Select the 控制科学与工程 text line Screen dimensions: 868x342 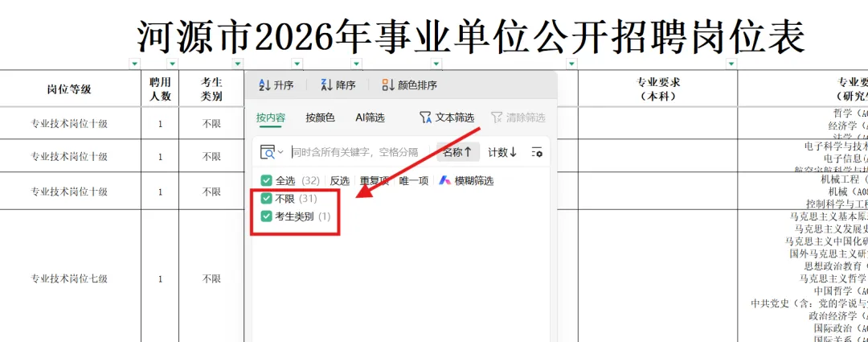(x=837, y=204)
